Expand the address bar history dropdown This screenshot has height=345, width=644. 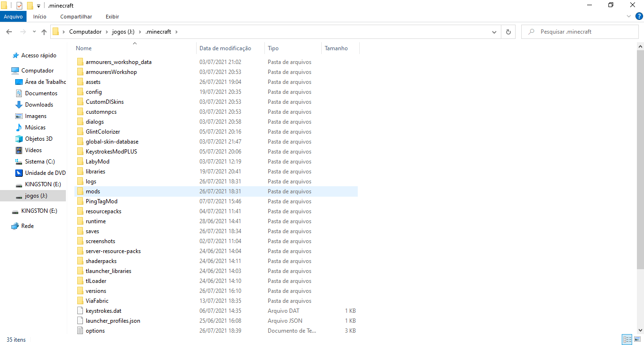pos(495,32)
